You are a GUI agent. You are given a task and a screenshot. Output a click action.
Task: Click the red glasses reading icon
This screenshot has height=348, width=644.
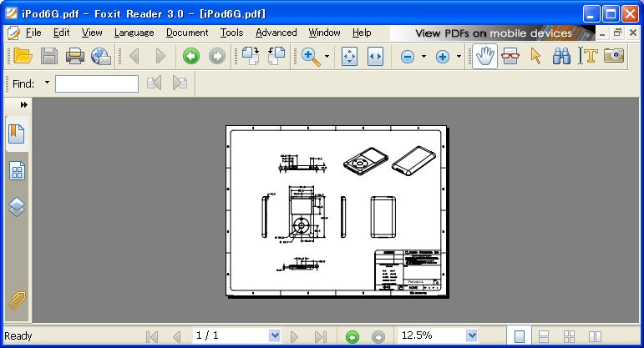[510, 56]
